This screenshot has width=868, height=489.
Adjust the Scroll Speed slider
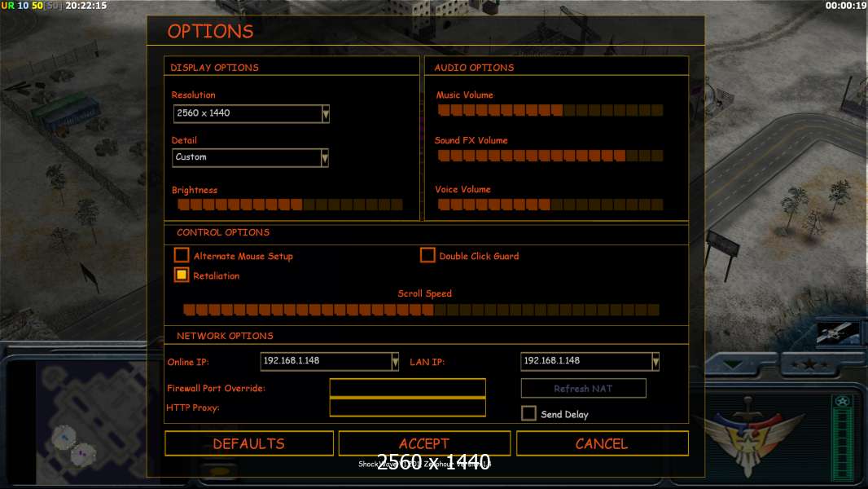[421, 310]
